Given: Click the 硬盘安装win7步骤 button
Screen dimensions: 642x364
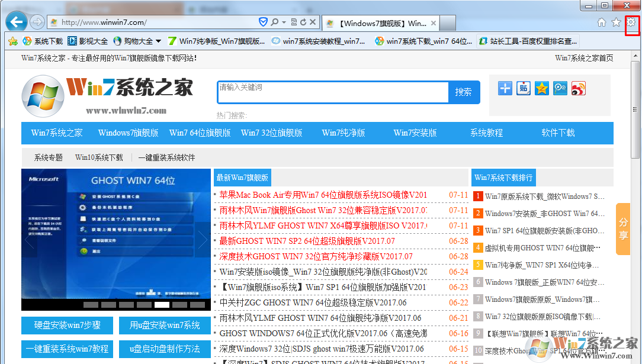Looking at the screenshot, I should 66,325.
